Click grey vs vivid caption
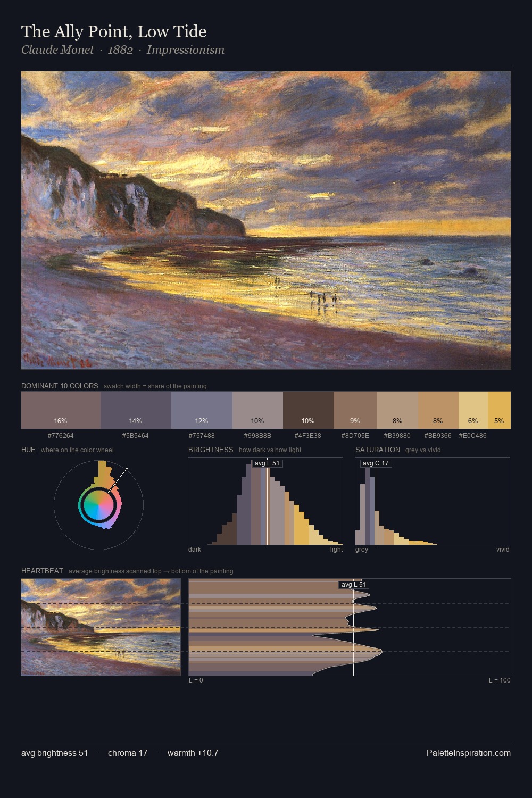Image resolution: width=532 pixels, height=798 pixels. coord(423,450)
